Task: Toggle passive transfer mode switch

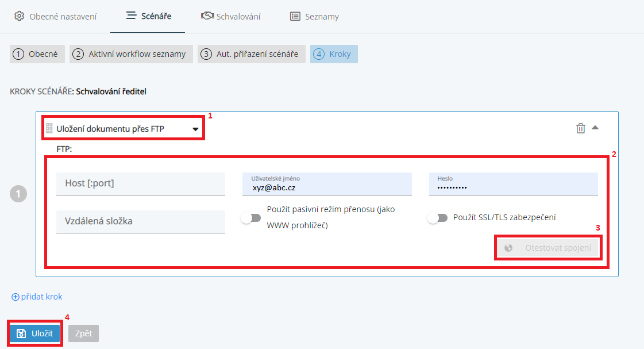Action: 250,218
